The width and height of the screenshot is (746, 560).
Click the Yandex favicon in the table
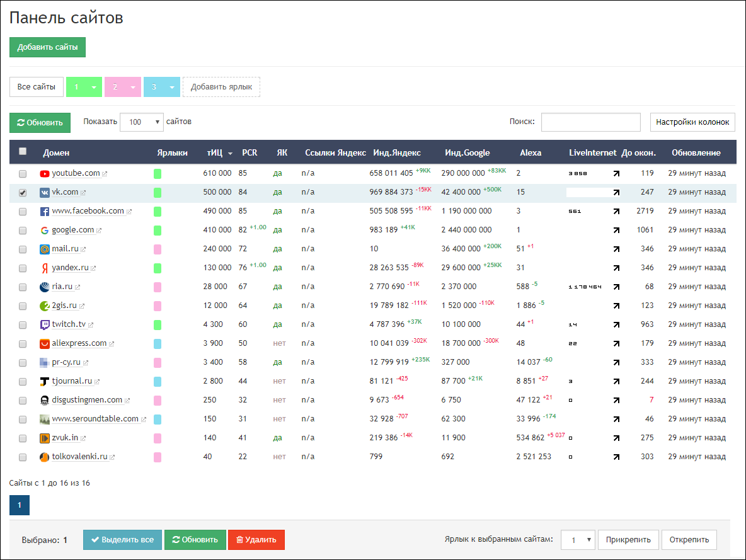pyautogui.click(x=45, y=268)
